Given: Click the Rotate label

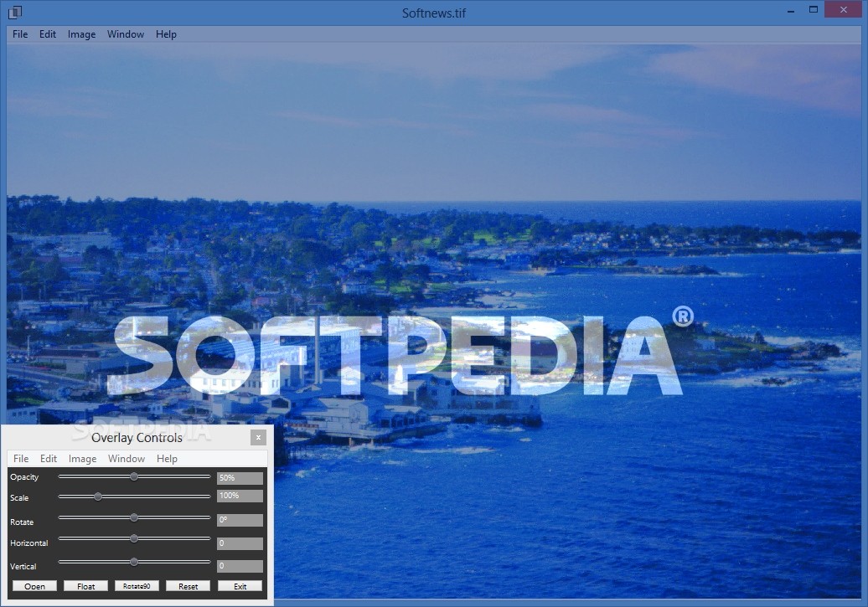Looking at the screenshot, I should pos(22,522).
